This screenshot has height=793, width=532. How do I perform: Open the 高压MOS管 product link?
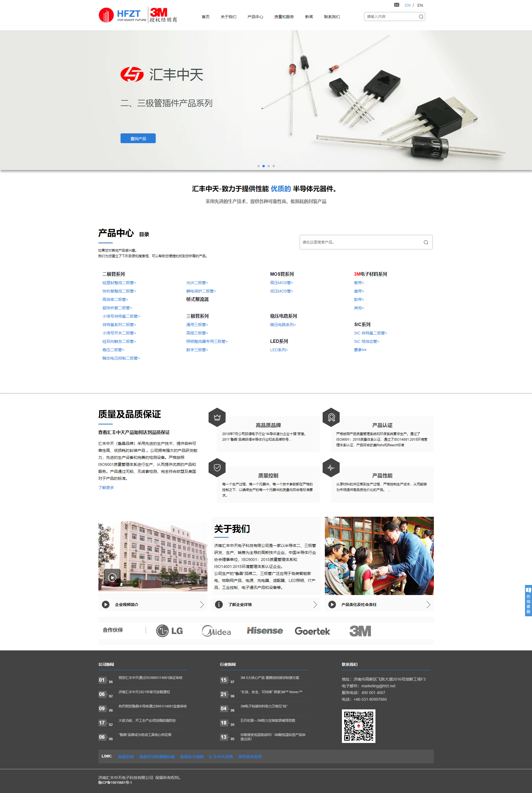[281, 283]
